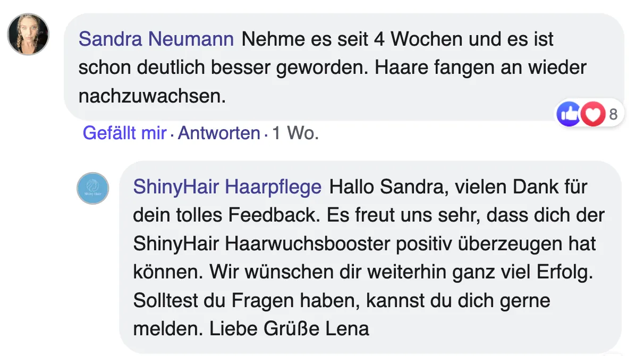Screen dimensions: 644x356
Task: Click the red heart reaction icon
Action: click(593, 114)
